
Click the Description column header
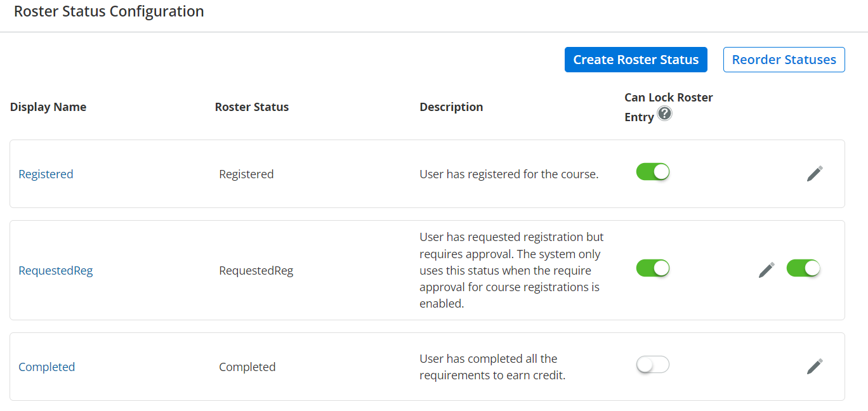[x=451, y=107]
